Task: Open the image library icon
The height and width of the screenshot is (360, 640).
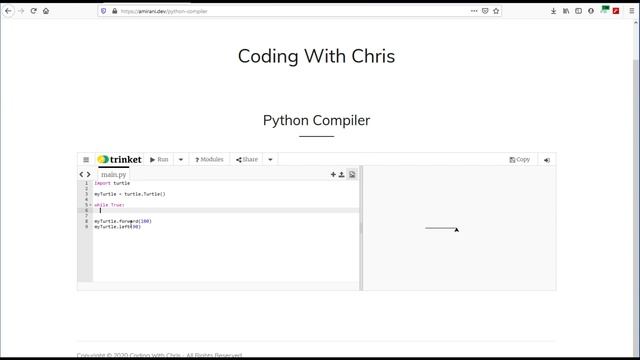Action: 352,175
